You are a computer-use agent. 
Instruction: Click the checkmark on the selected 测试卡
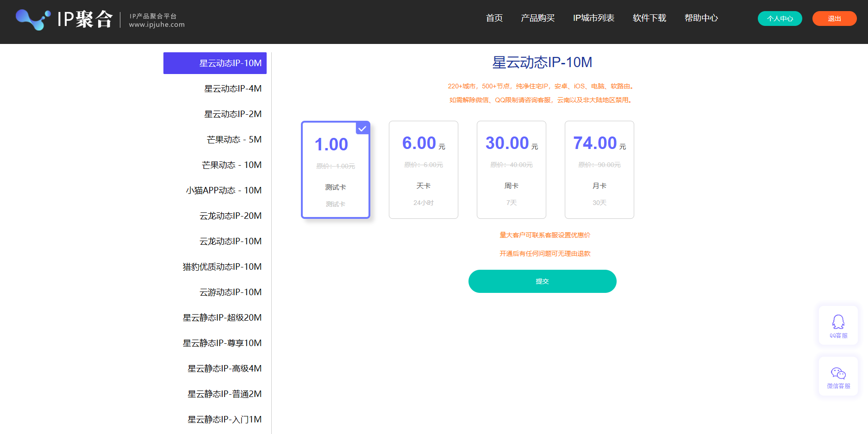(362, 129)
